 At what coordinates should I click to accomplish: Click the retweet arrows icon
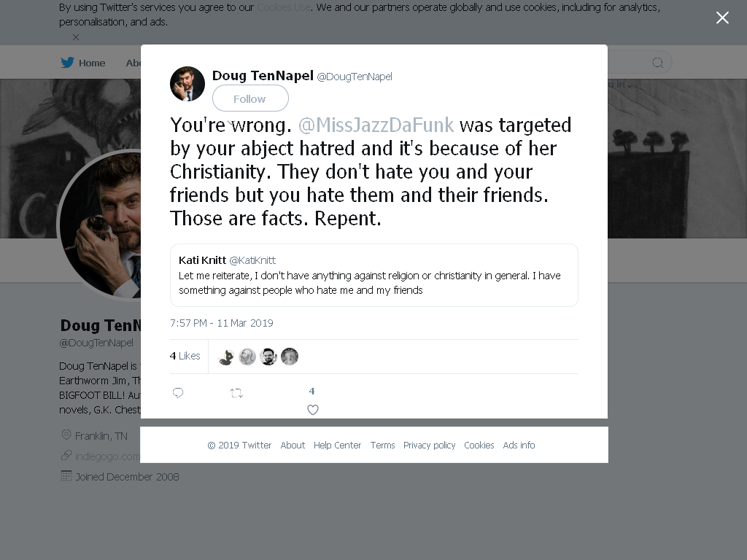tap(236, 393)
